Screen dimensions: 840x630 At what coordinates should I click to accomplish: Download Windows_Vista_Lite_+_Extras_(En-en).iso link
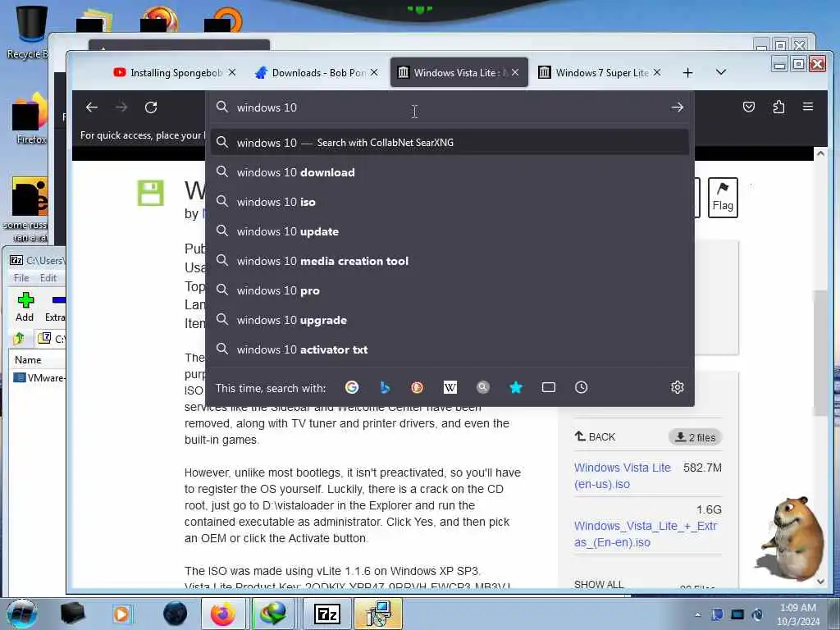tap(646, 534)
